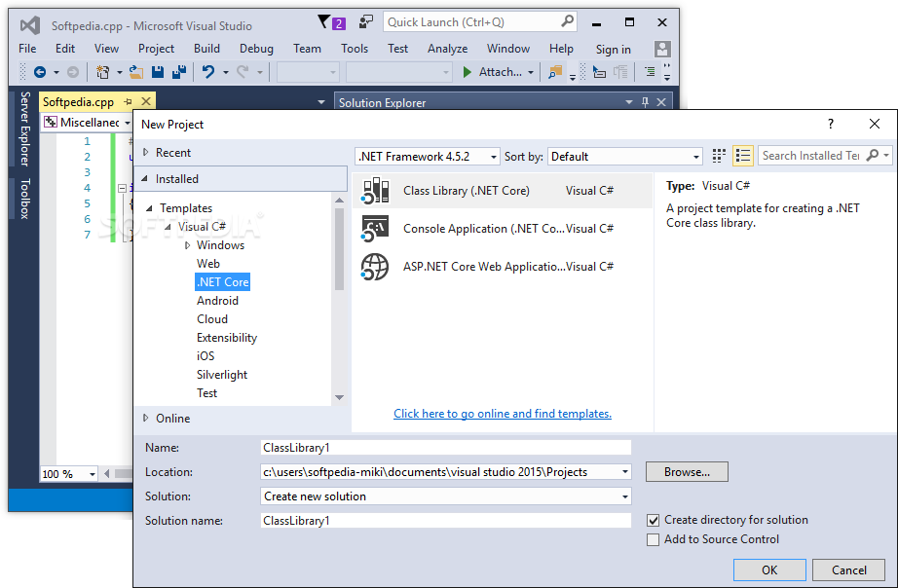Open the Analyze menu
This screenshot has width=898, height=588.
(x=447, y=49)
